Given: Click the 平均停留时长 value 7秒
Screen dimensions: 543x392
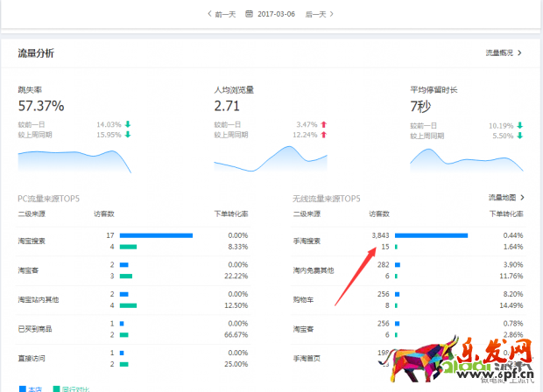Looking at the screenshot, I should coord(420,106).
